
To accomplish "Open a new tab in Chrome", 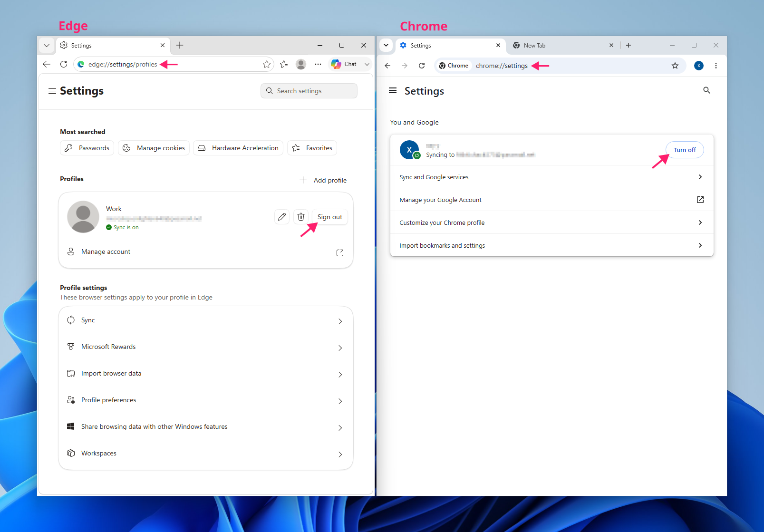I will click(x=629, y=46).
